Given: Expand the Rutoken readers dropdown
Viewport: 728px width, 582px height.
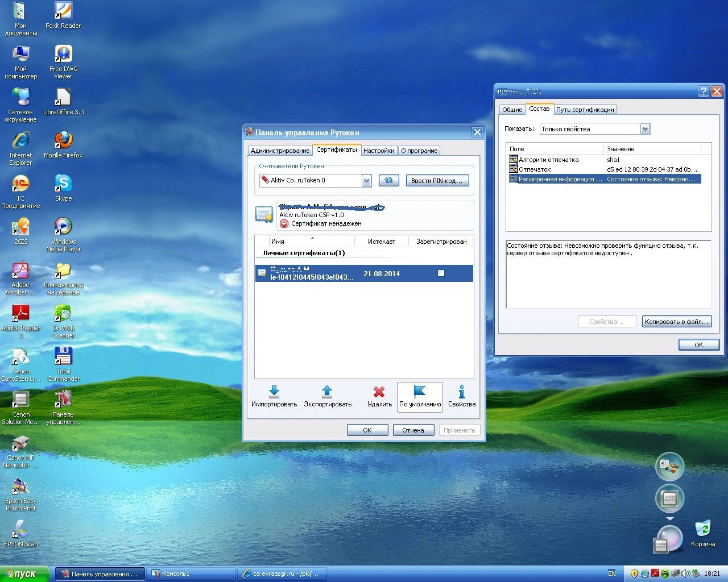Looking at the screenshot, I should point(366,181).
